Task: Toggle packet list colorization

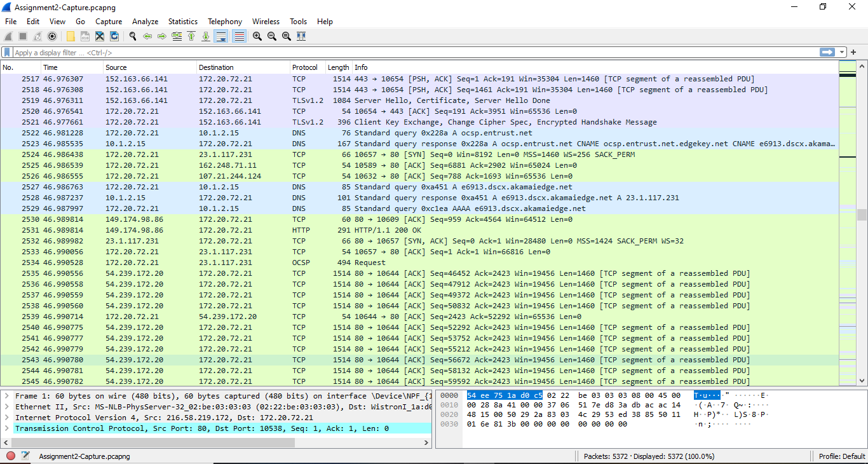Action: [238, 36]
